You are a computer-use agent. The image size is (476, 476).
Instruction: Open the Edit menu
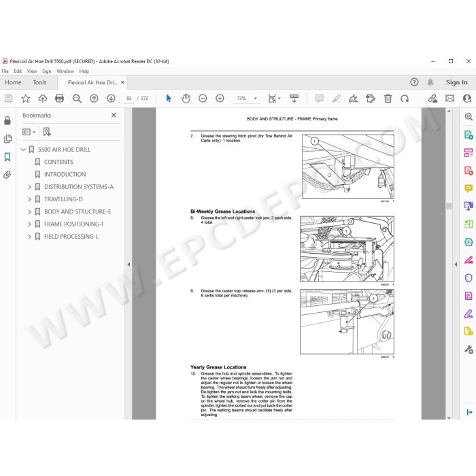point(18,71)
